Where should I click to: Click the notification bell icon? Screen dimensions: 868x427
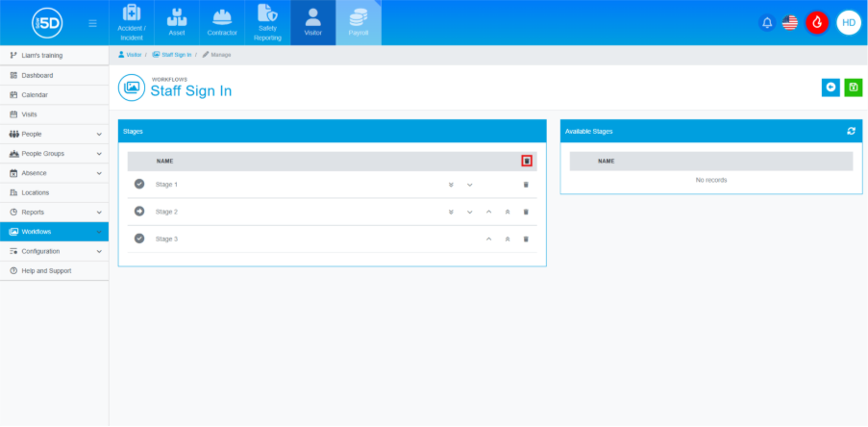click(767, 22)
